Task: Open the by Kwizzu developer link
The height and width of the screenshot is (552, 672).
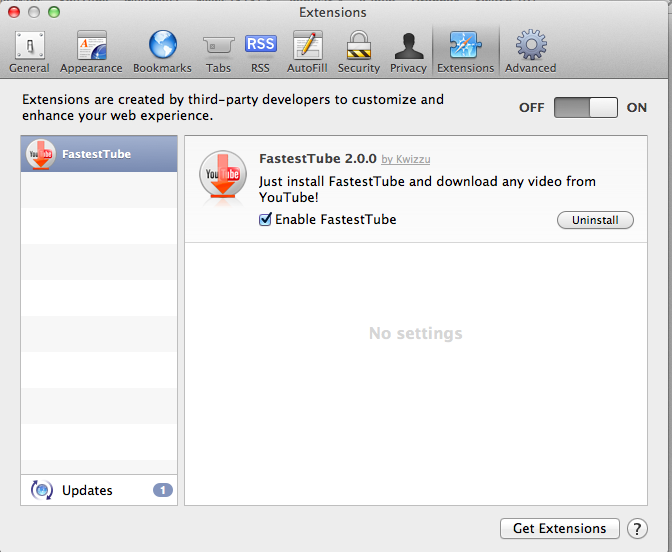Action: 405,159
